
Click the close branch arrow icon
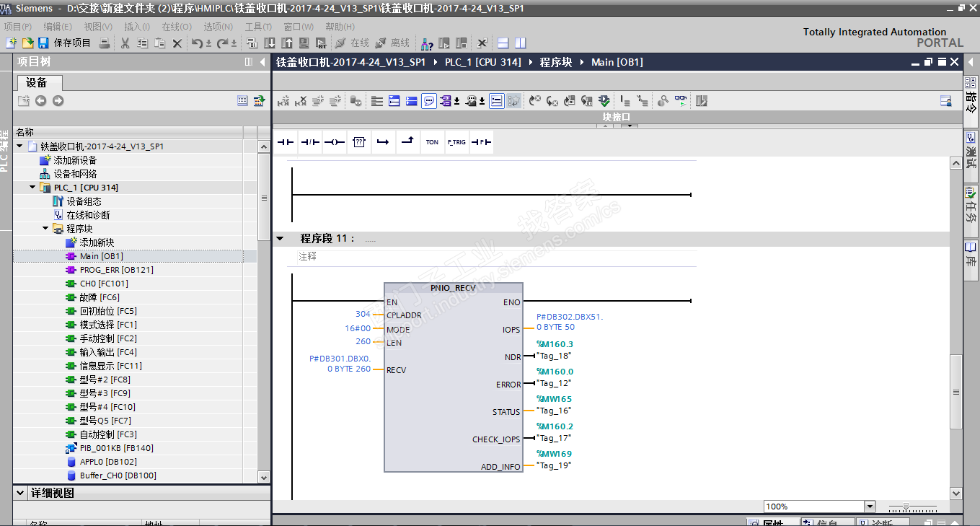click(x=407, y=142)
